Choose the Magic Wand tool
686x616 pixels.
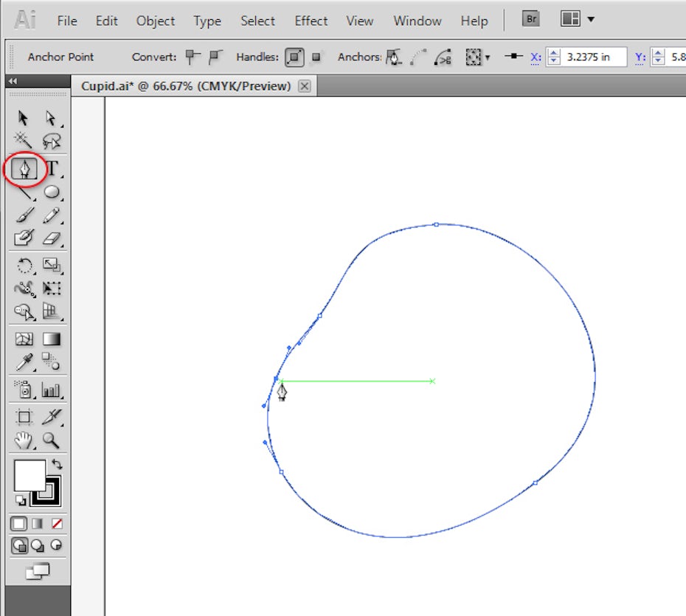[x=23, y=140]
